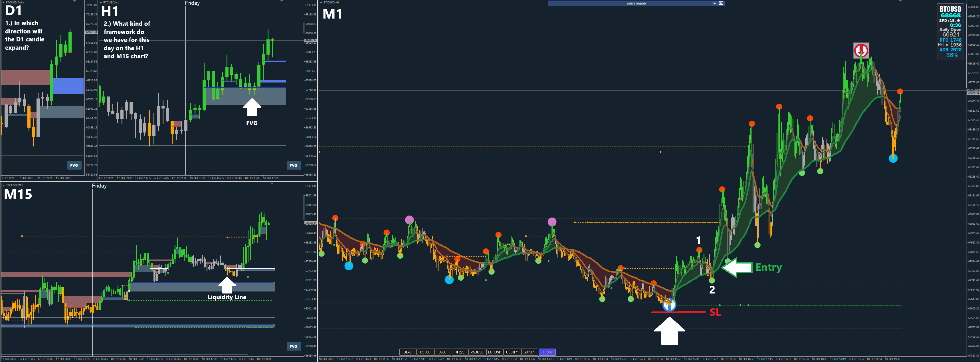Open the BTCUSD,H1 chart dropdown triangle
This screenshot has height=362, width=980.
click(101, 2)
